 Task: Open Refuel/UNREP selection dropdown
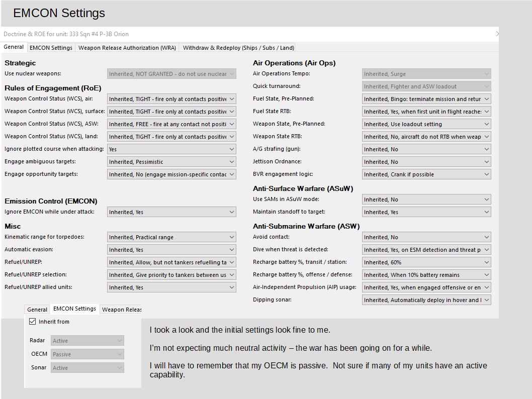[171, 274]
